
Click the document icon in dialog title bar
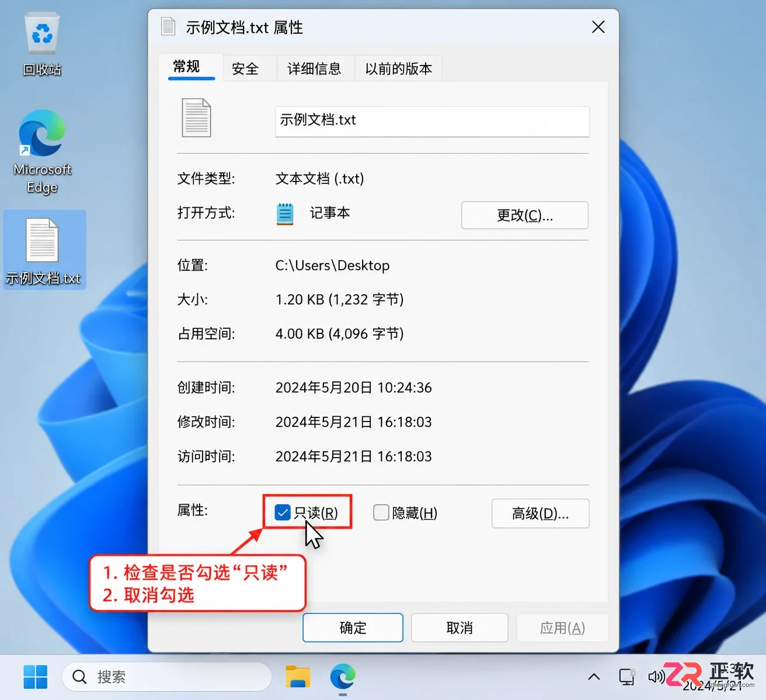point(168,27)
